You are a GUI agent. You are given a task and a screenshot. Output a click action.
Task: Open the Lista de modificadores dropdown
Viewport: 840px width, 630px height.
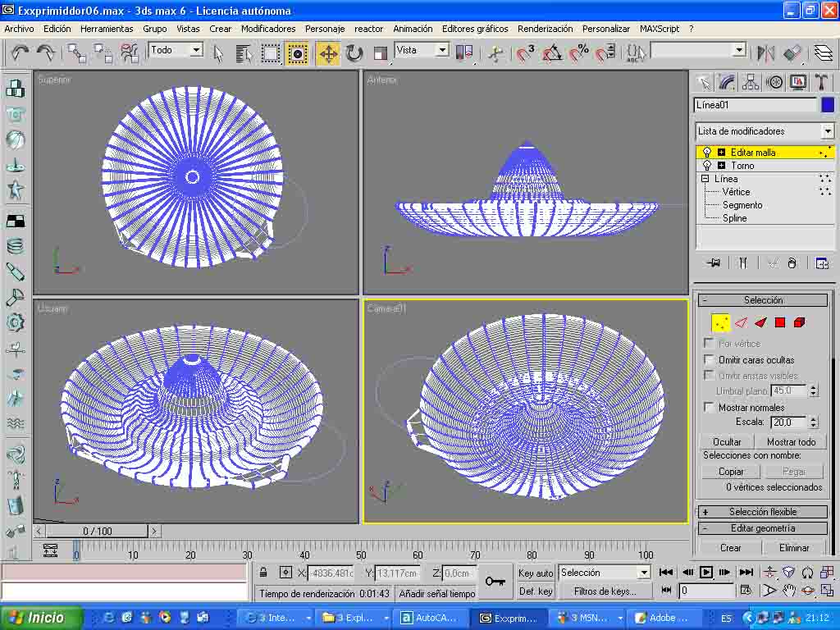(828, 131)
